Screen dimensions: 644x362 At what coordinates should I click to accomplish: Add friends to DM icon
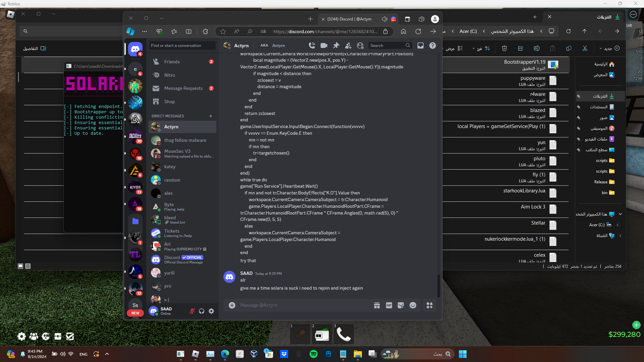pos(348,46)
